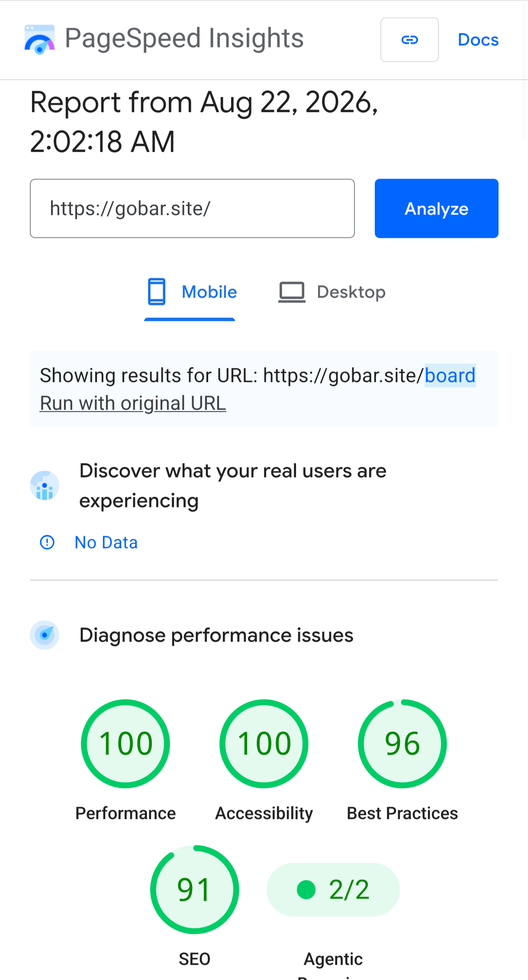Click the No Data label

pyautogui.click(x=106, y=542)
